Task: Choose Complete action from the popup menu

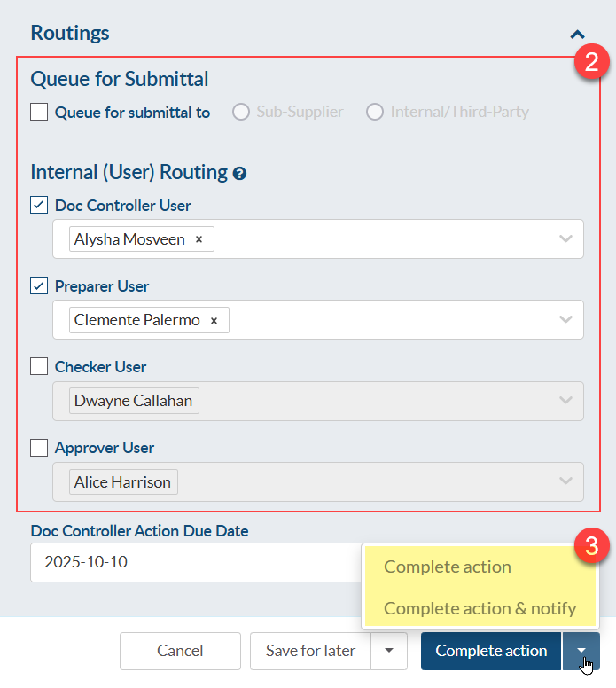Action: (448, 567)
